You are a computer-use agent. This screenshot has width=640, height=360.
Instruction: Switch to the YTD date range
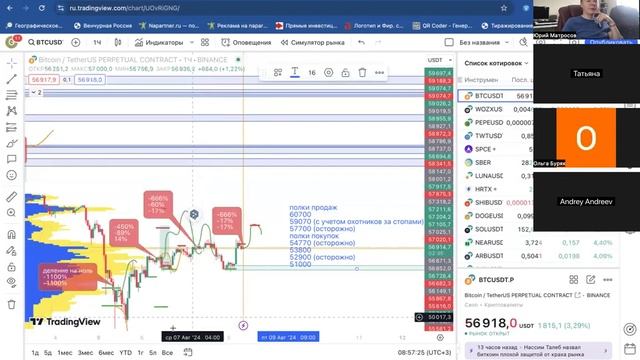(125, 353)
